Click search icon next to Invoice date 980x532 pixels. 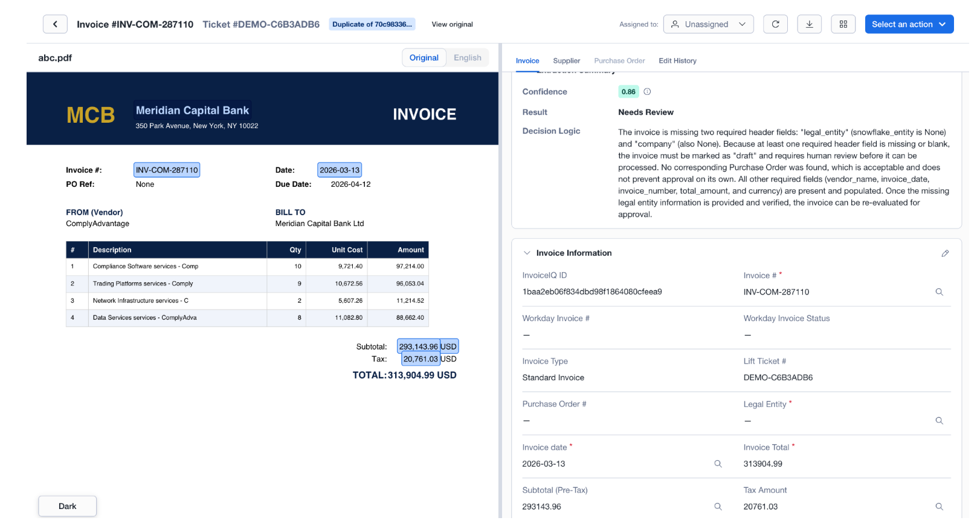click(718, 464)
